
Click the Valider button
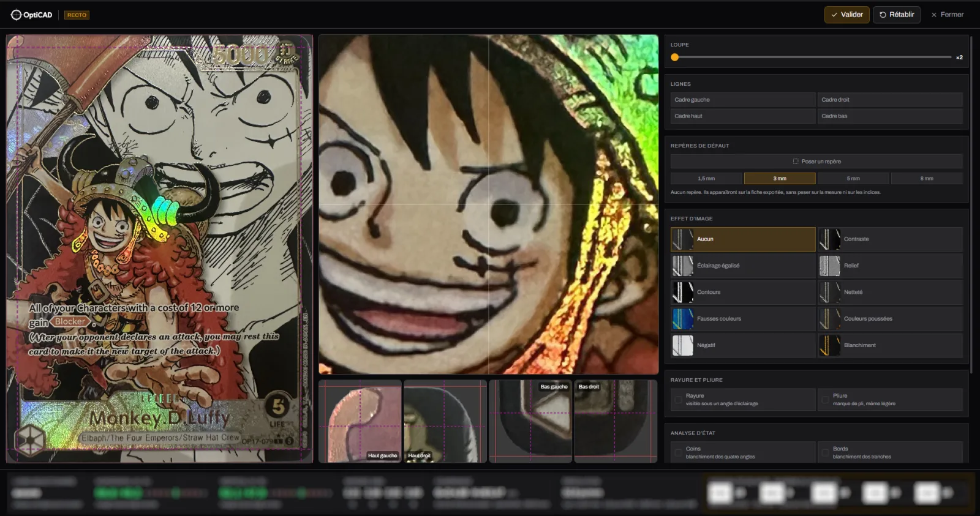click(x=846, y=15)
